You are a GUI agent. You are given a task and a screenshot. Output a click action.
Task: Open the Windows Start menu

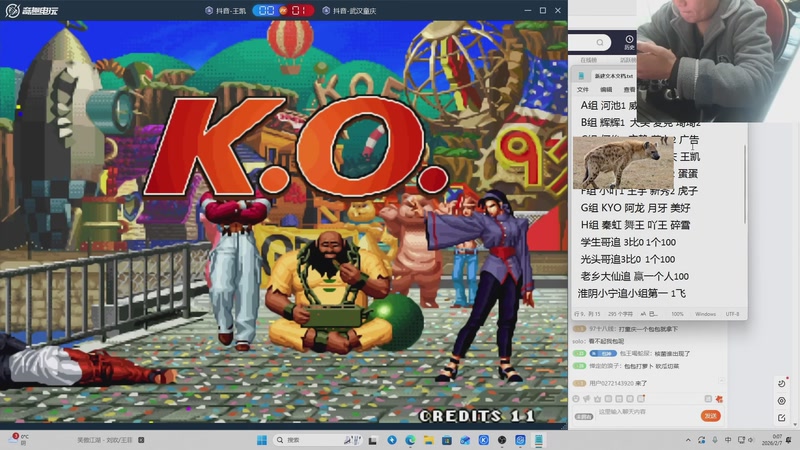click(x=262, y=440)
